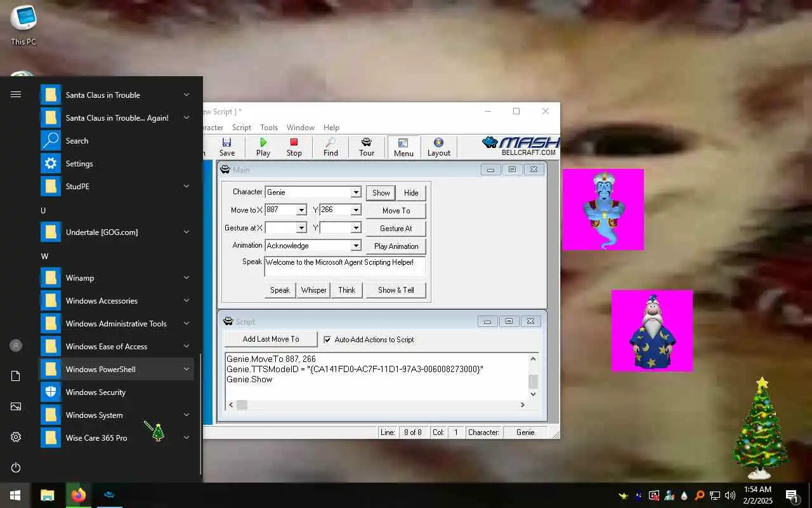Open Find from the MASH toolbar
The image size is (812, 508).
point(331,147)
